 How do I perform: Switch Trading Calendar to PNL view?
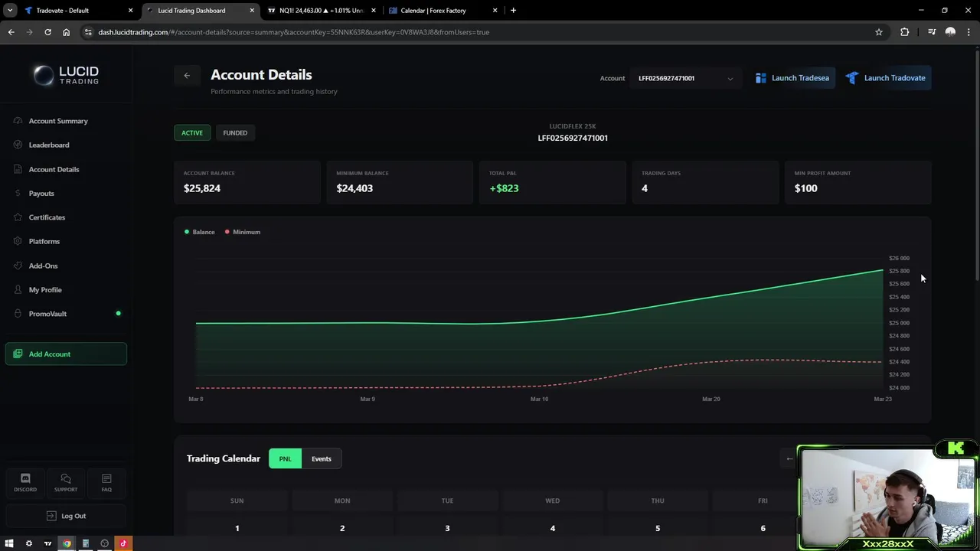285,459
